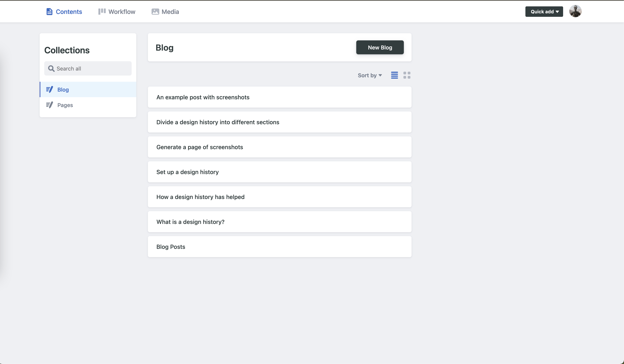Open the user profile avatar
The height and width of the screenshot is (364, 624).
pyautogui.click(x=575, y=11)
